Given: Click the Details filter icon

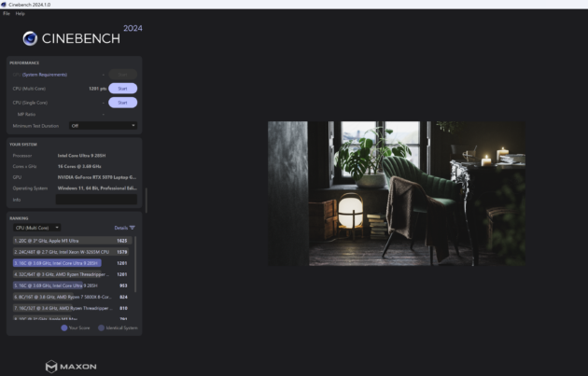Looking at the screenshot, I should click(x=132, y=227).
